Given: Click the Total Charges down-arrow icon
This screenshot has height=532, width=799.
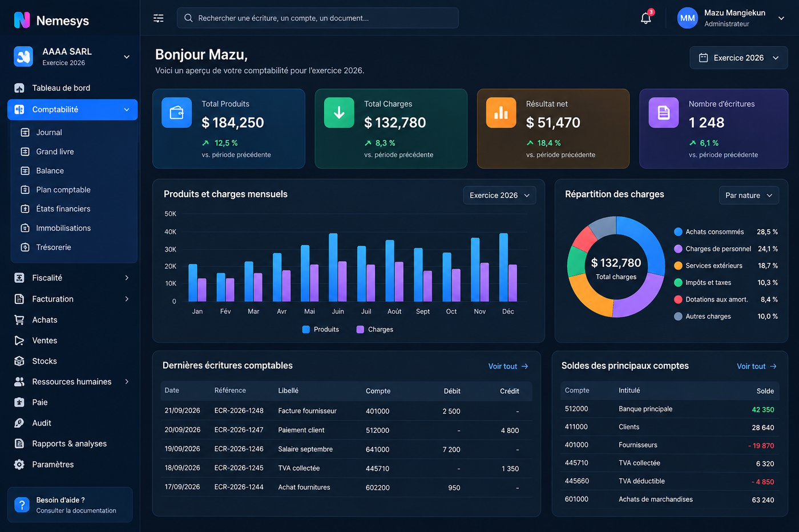Looking at the screenshot, I should click(x=339, y=113).
